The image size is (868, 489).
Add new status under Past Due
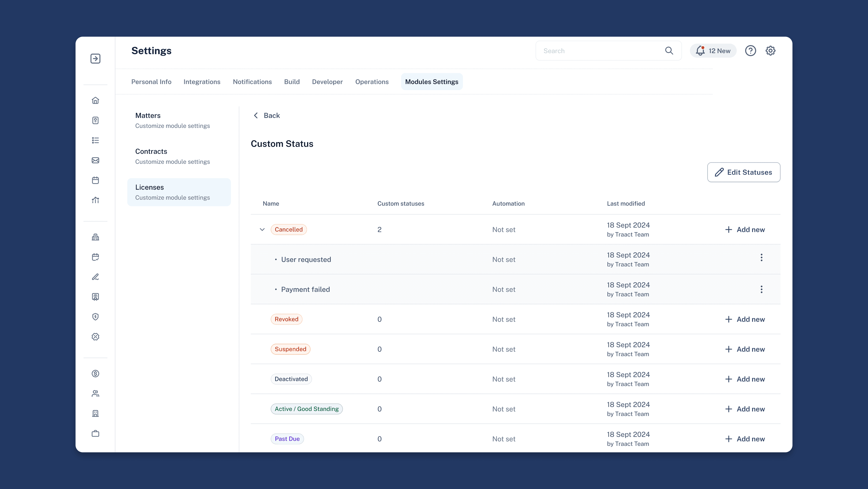745,439
